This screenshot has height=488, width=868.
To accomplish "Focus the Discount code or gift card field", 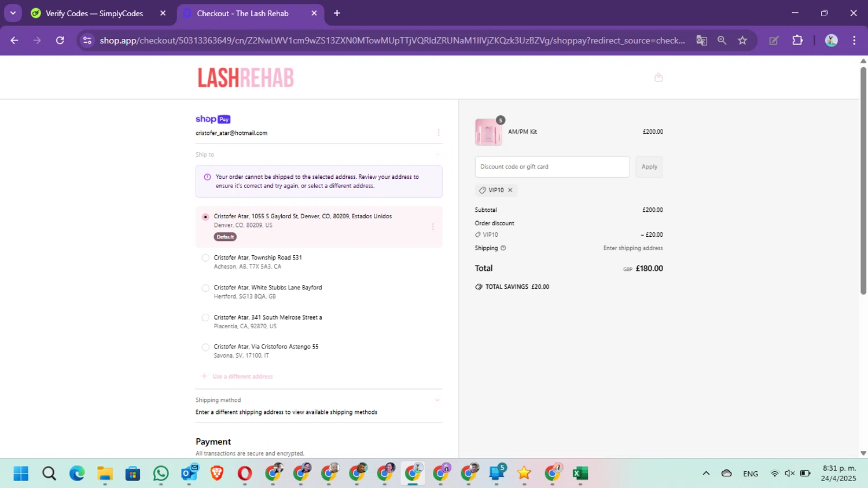I will [552, 167].
